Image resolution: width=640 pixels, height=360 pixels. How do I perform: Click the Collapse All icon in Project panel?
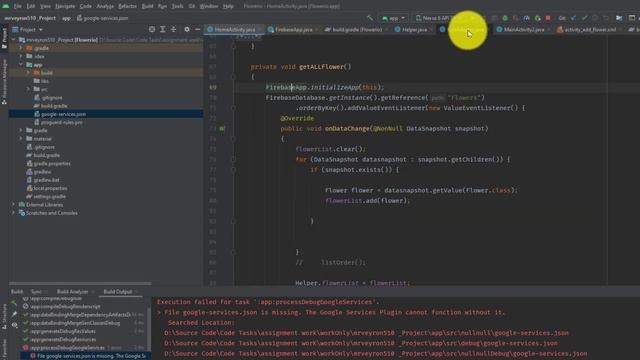173,29
